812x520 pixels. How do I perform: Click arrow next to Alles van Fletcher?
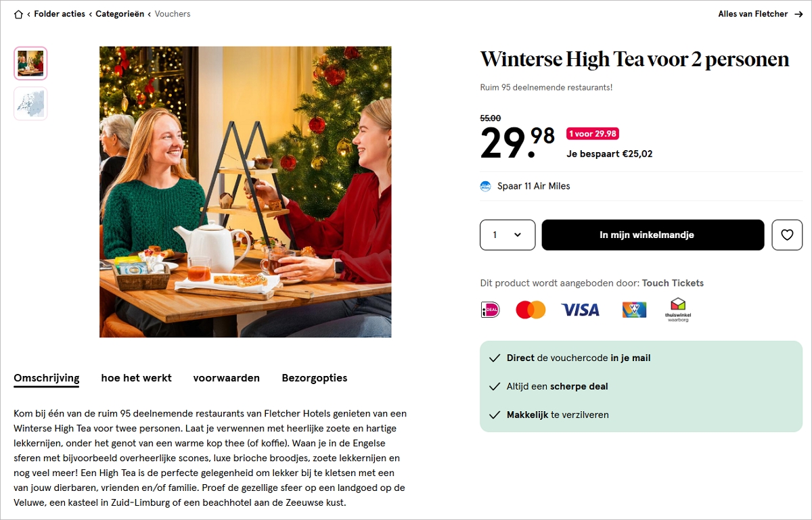pos(798,14)
